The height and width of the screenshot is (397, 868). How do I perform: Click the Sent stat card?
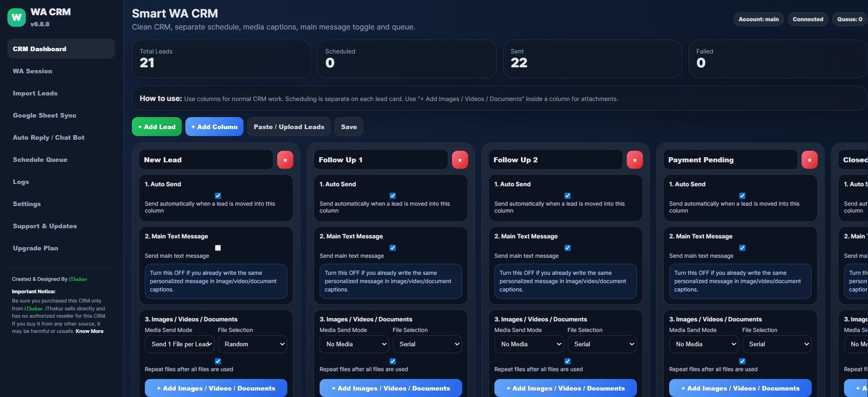(593, 59)
